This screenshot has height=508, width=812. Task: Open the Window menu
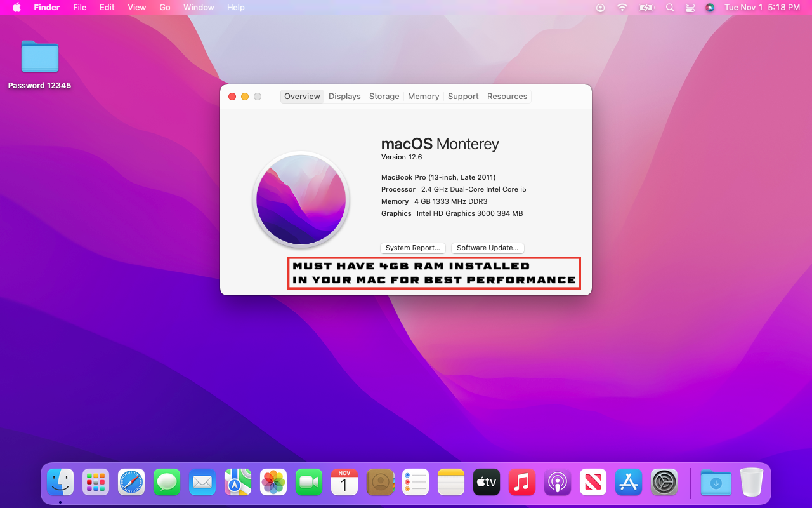coord(199,8)
